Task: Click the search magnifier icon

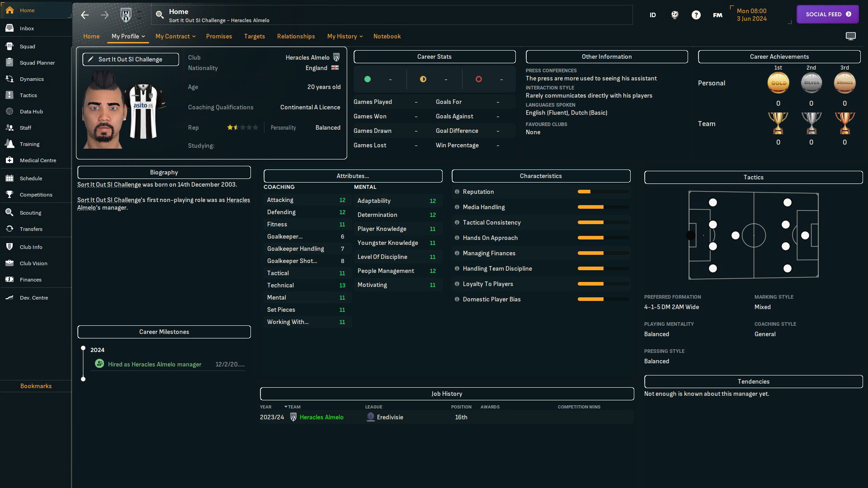Action: point(160,15)
